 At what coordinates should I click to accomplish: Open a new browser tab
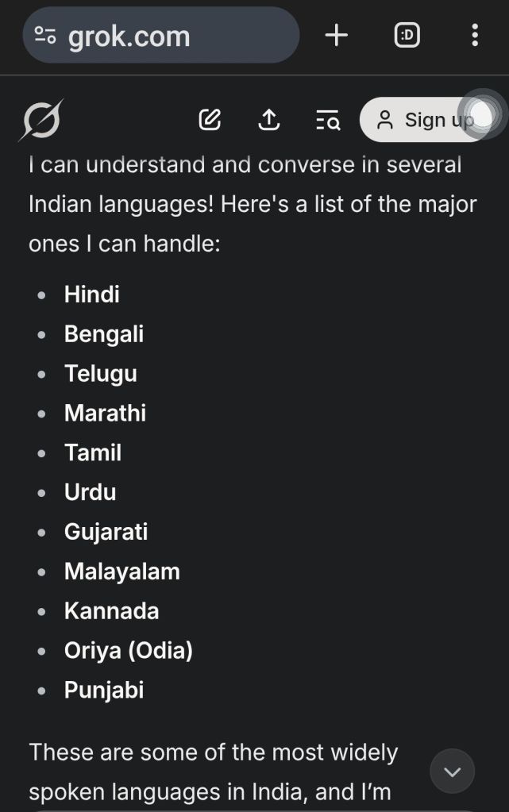[x=337, y=35]
